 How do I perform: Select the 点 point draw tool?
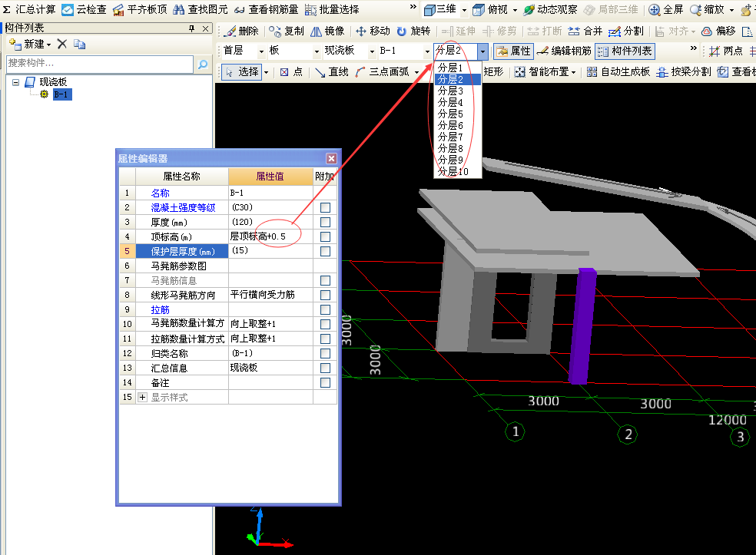click(292, 72)
